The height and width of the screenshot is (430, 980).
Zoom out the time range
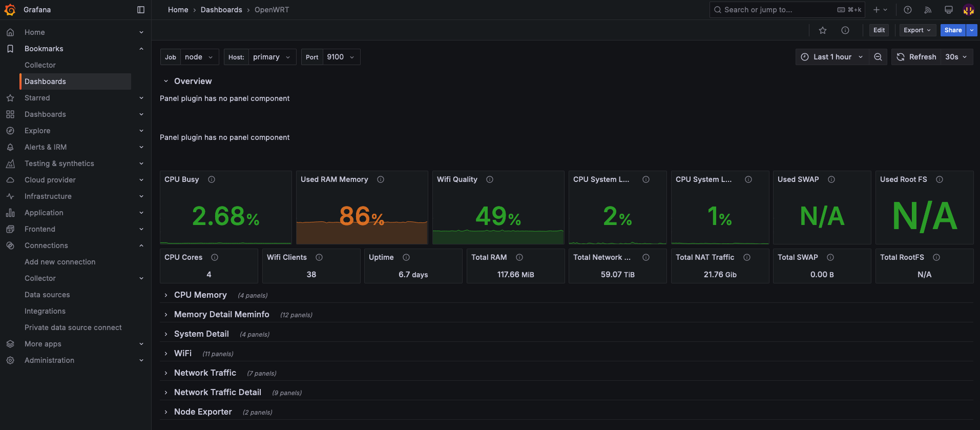coord(878,57)
